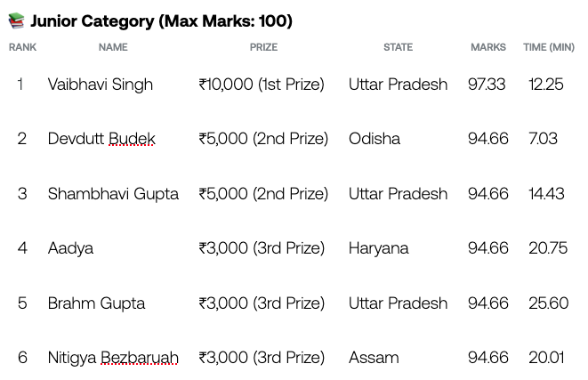This screenshot has width=588, height=380.
Task: Click the ₹10,000 (1st Prize) cell
Action: coord(262,85)
